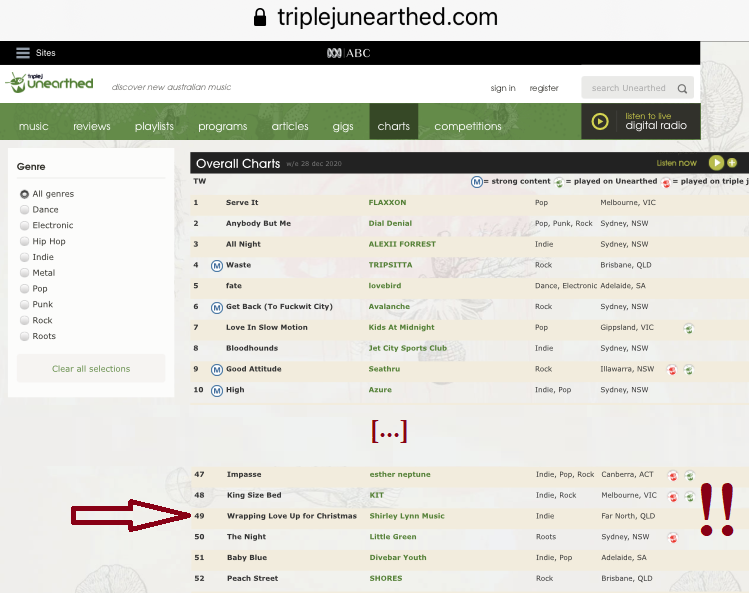Click the M strong content legend icon

coord(476,182)
